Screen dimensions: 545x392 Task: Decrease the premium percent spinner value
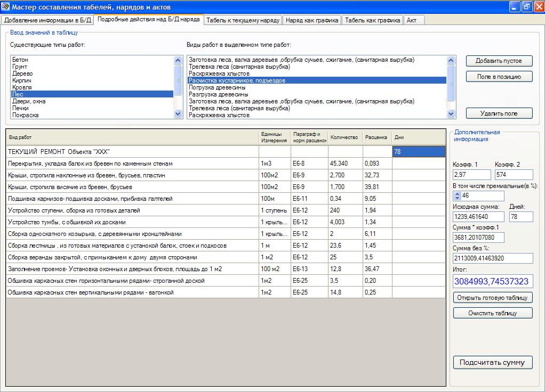[x=457, y=198]
